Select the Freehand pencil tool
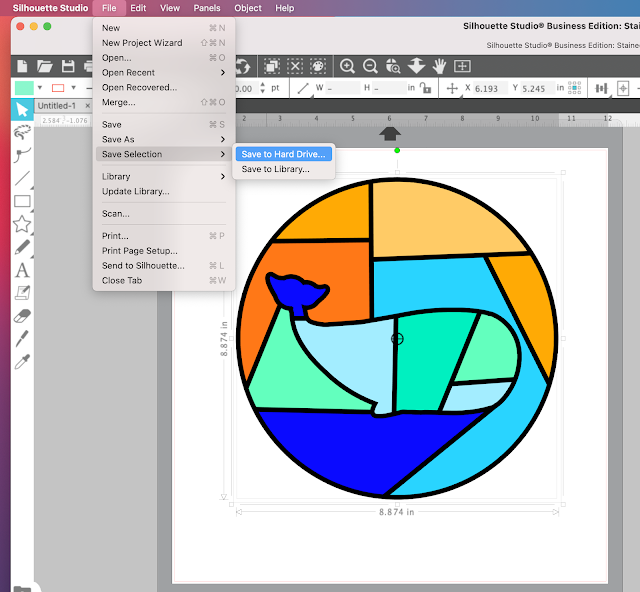This screenshot has height=592, width=640. (22, 247)
